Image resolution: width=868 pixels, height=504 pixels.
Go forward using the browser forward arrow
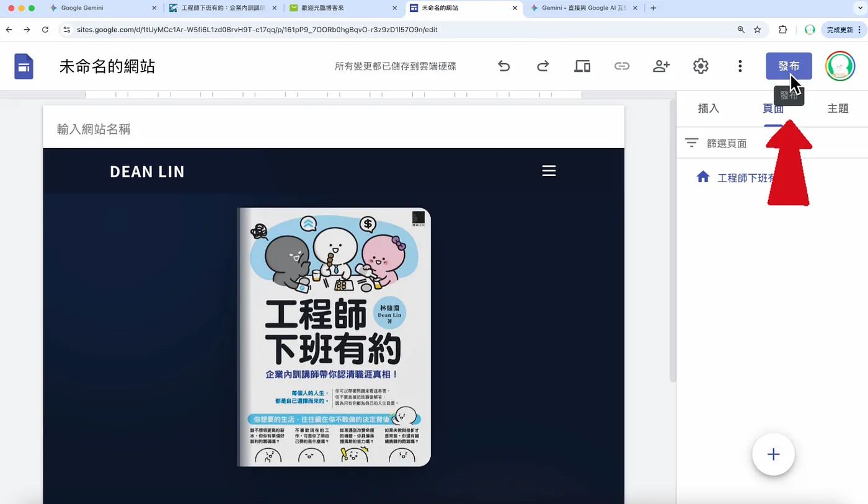point(27,29)
